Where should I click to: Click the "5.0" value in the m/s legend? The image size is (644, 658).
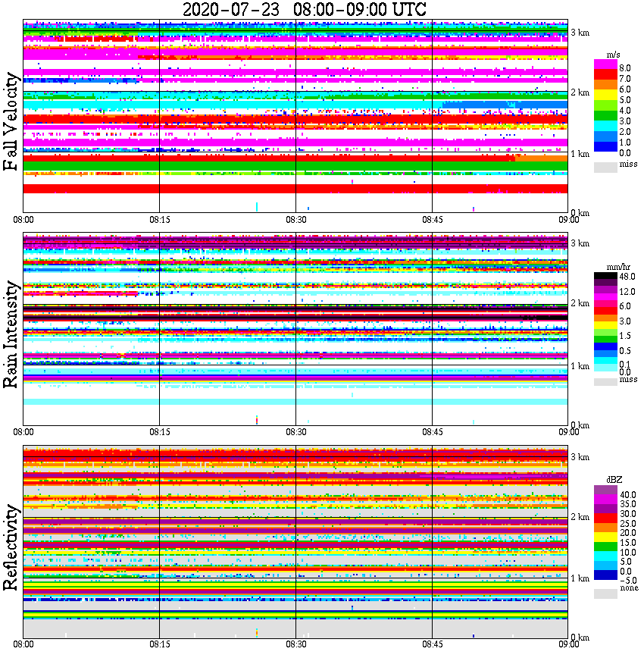625,100
